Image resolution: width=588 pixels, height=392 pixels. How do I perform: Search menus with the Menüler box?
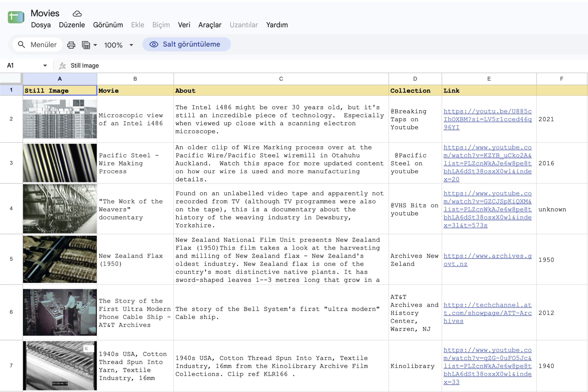click(x=37, y=45)
